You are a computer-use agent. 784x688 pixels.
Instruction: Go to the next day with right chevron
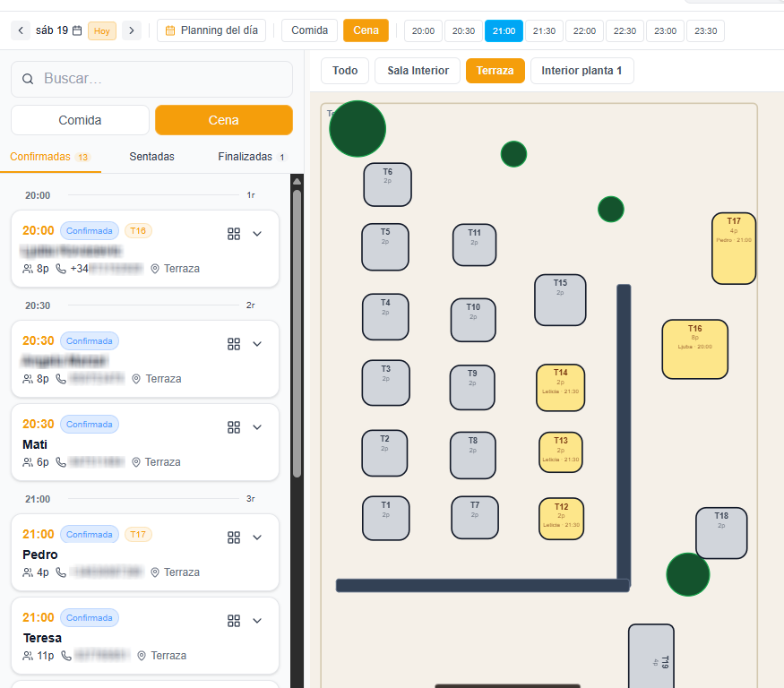tap(132, 30)
